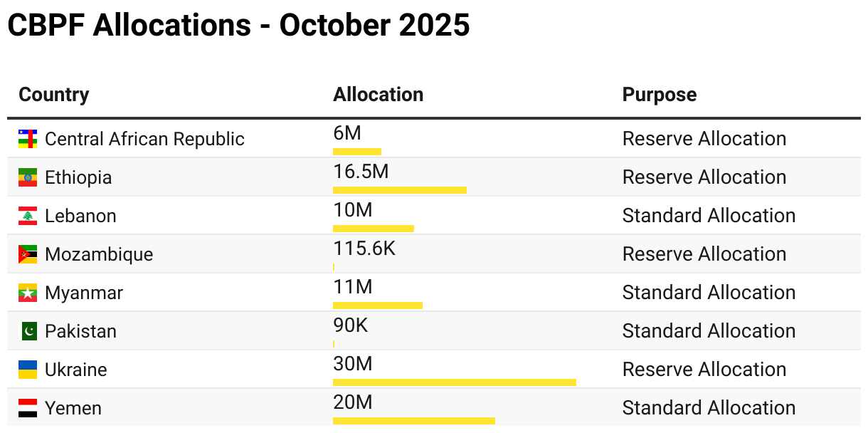The width and height of the screenshot is (868, 433).
Task: Select the Yemen 20M allocation bar
Action: pos(413,421)
